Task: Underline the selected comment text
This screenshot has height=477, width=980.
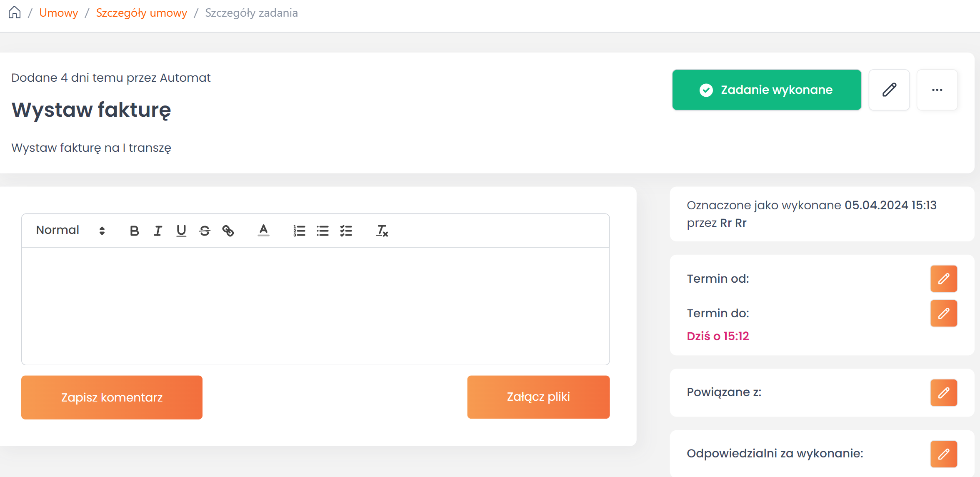Action: [x=181, y=231]
